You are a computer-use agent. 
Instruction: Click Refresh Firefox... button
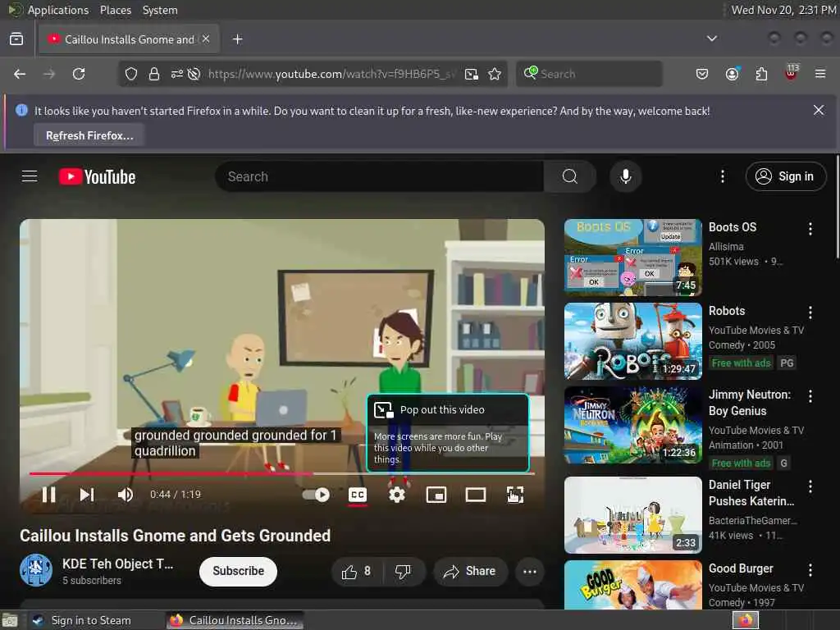pyautogui.click(x=89, y=135)
